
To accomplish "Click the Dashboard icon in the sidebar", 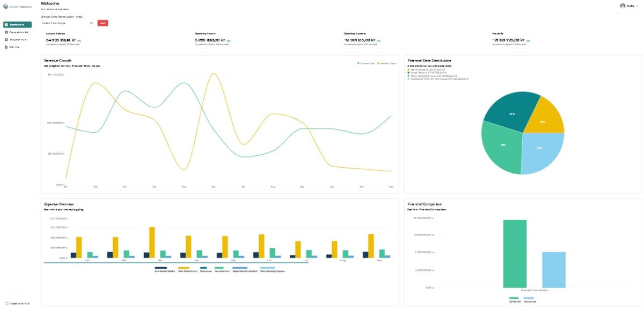I will click(6, 25).
